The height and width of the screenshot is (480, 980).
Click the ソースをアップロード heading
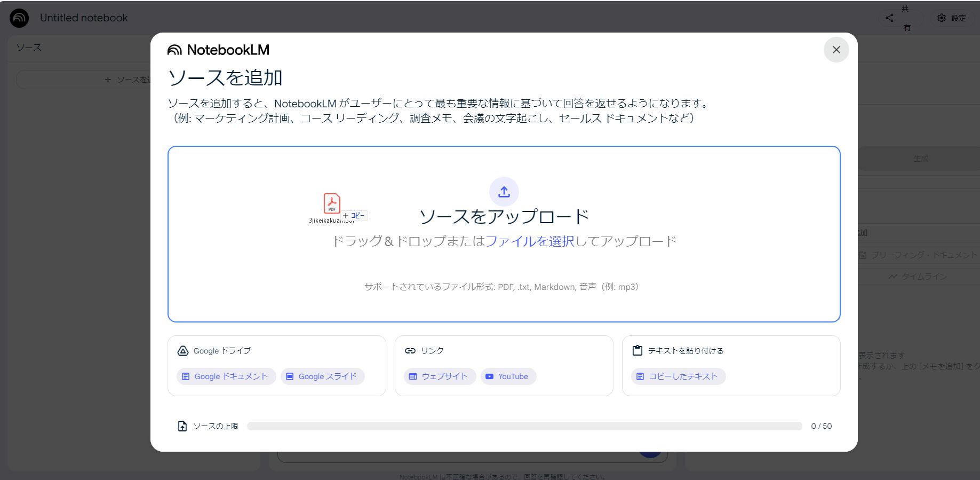coord(504,216)
